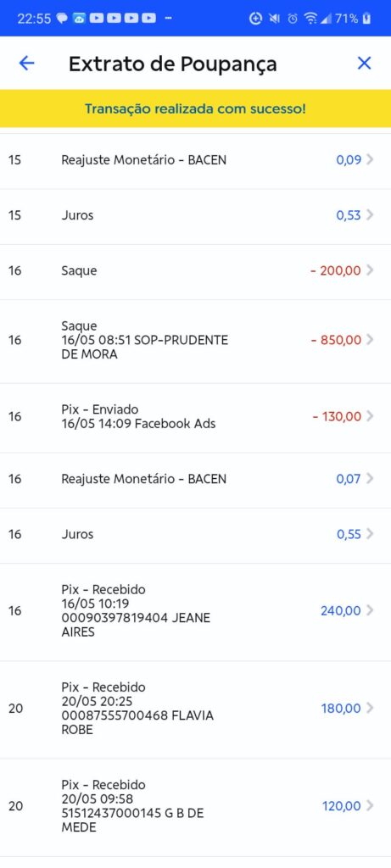Open details chevron for 120,00 Pix
The image size is (391, 868).
(x=370, y=806)
